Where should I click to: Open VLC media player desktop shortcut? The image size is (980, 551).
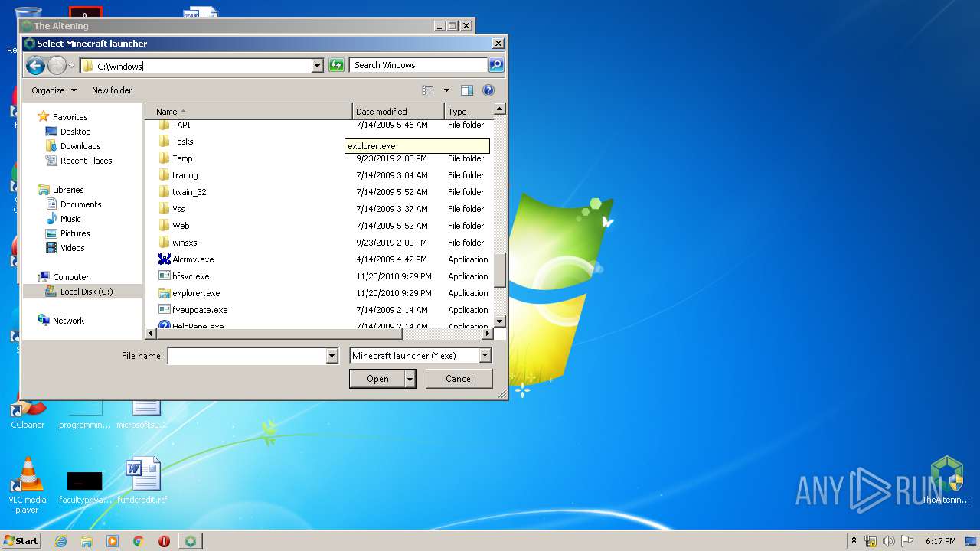28,485
